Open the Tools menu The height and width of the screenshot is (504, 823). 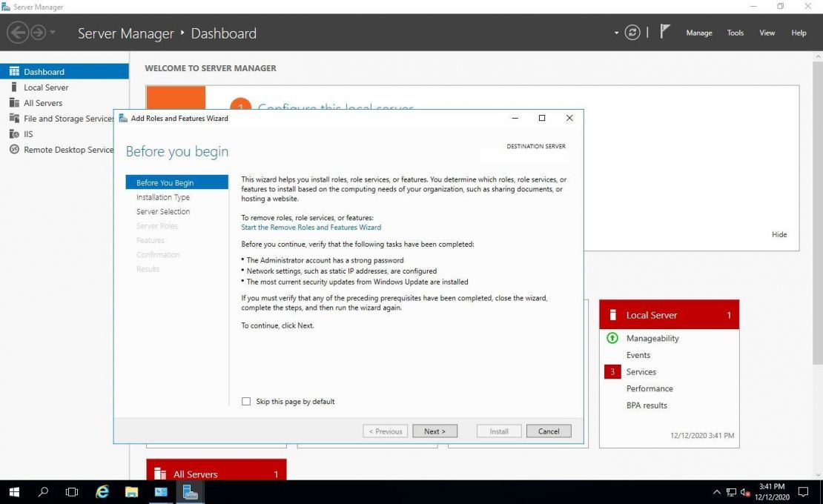(735, 33)
